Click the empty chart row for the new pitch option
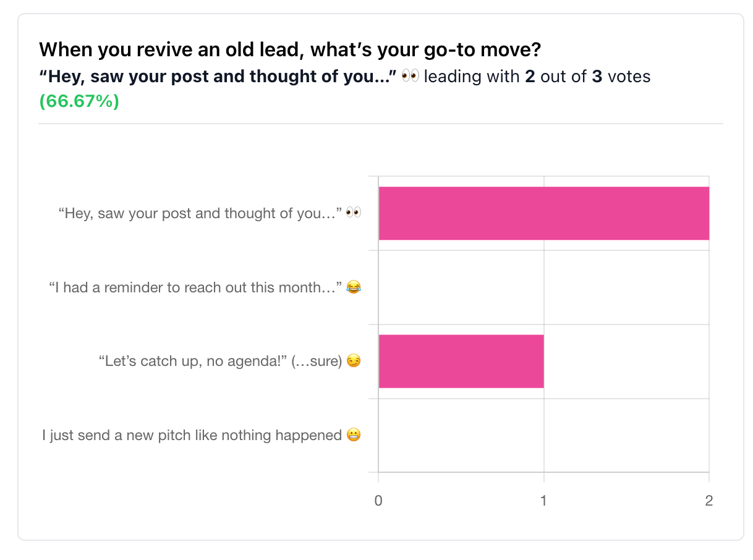 (x=543, y=436)
